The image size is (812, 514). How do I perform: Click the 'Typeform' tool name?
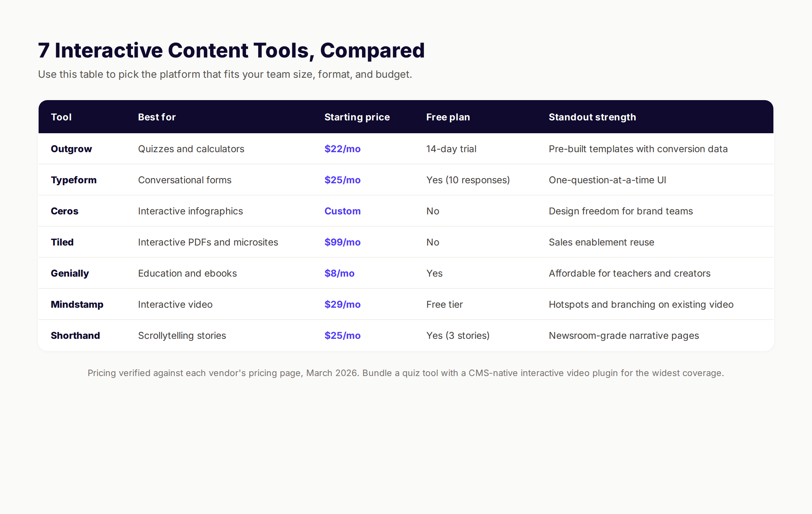tap(74, 180)
